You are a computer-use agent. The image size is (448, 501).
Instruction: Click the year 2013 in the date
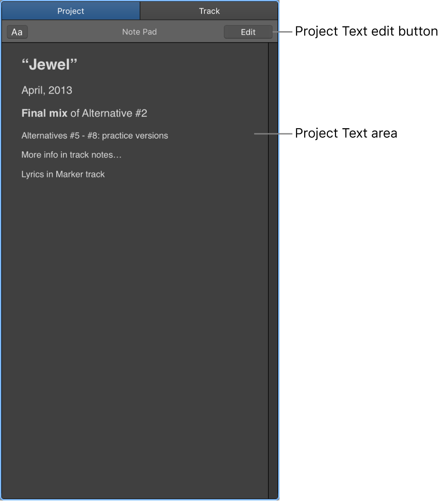60,90
